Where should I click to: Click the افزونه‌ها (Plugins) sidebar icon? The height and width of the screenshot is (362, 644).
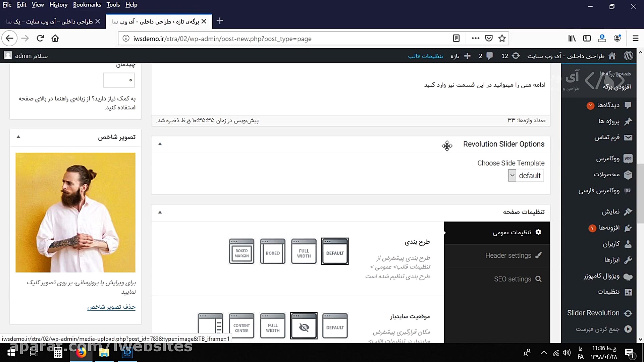pyautogui.click(x=628, y=228)
